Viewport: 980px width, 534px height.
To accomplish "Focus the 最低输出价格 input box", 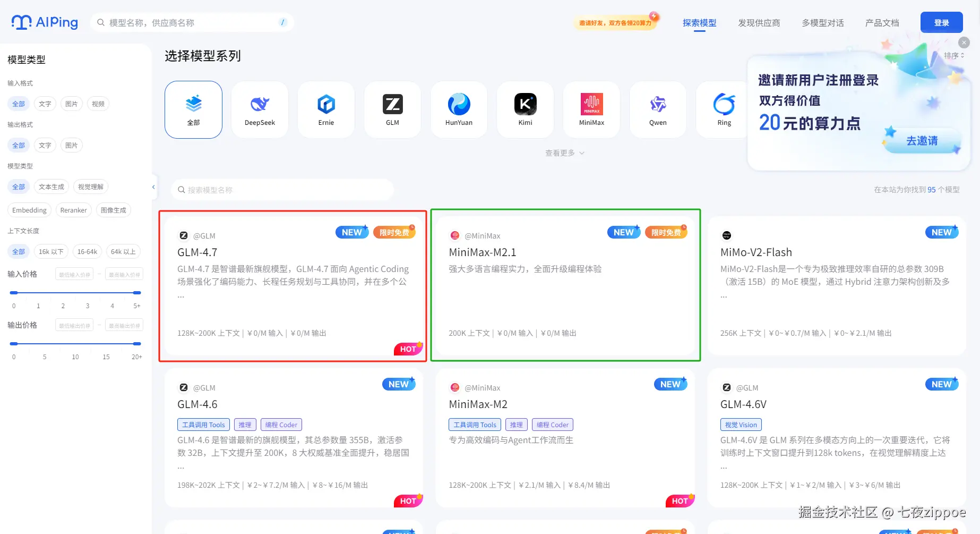I will (x=75, y=325).
